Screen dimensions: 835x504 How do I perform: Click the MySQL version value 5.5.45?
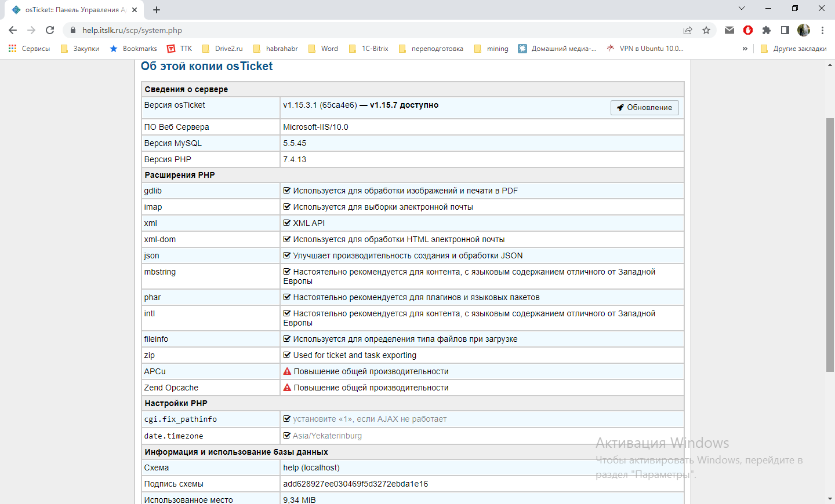tap(295, 143)
